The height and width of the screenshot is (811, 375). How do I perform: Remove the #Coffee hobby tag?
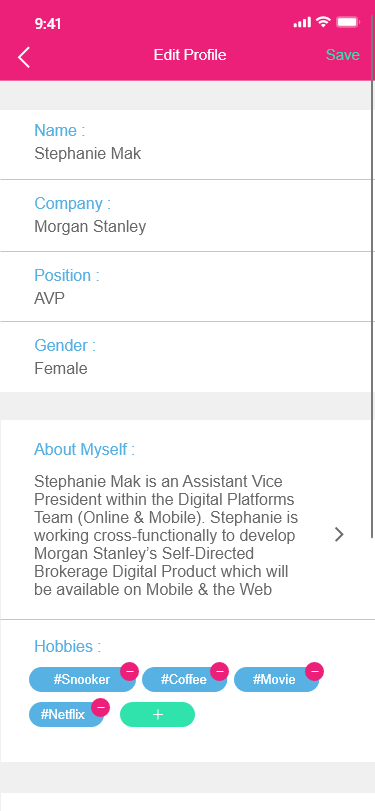[x=219, y=671]
